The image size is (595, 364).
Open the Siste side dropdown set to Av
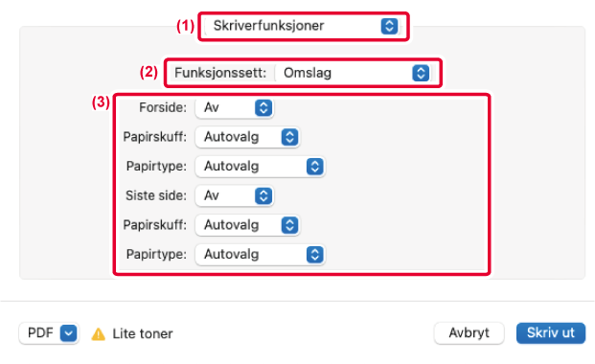pos(235,195)
